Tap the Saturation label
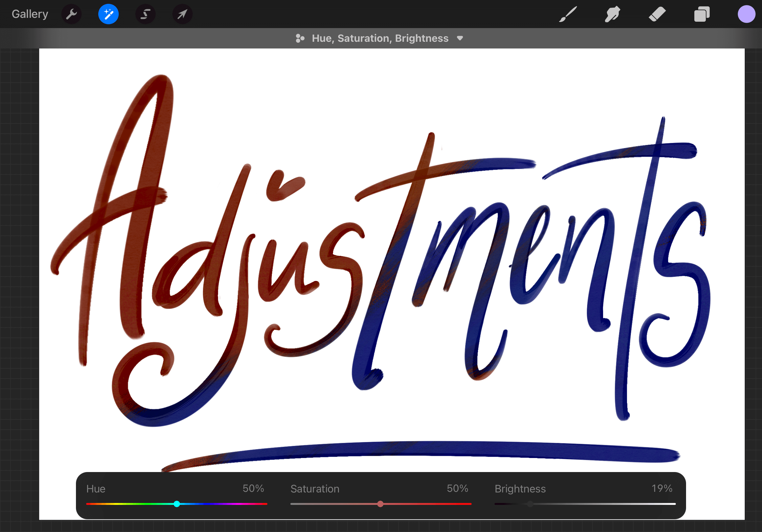762x532 pixels. pyautogui.click(x=315, y=489)
